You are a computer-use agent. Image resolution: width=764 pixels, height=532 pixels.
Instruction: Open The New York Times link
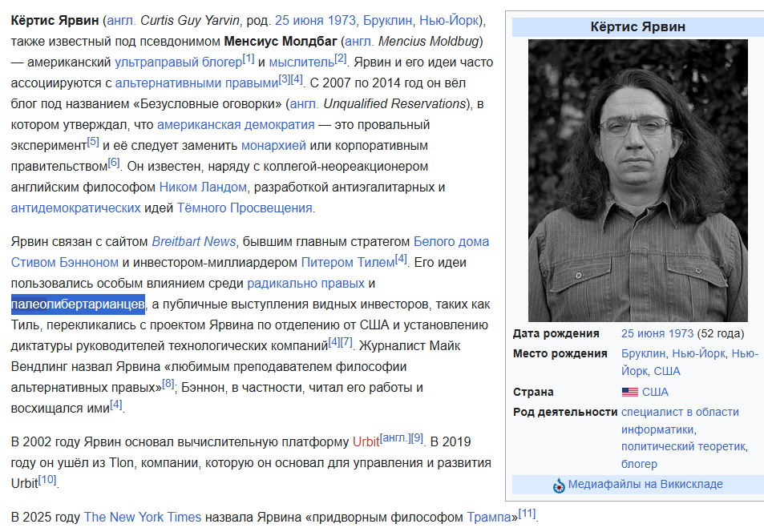[x=142, y=517]
